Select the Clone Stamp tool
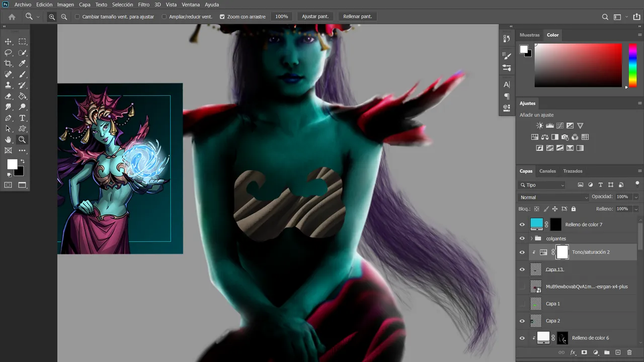The height and width of the screenshot is (362, 644). (x=8, y=85)
